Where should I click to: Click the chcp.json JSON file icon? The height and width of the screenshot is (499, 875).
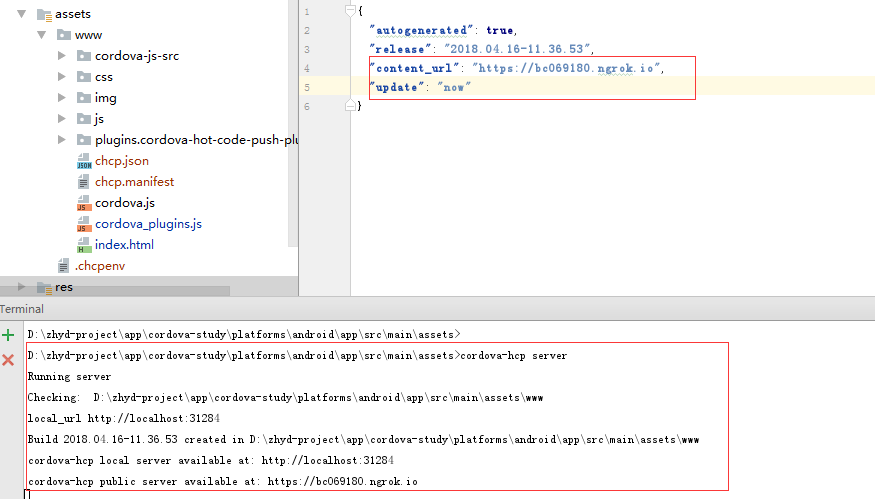tap(84, 161)
